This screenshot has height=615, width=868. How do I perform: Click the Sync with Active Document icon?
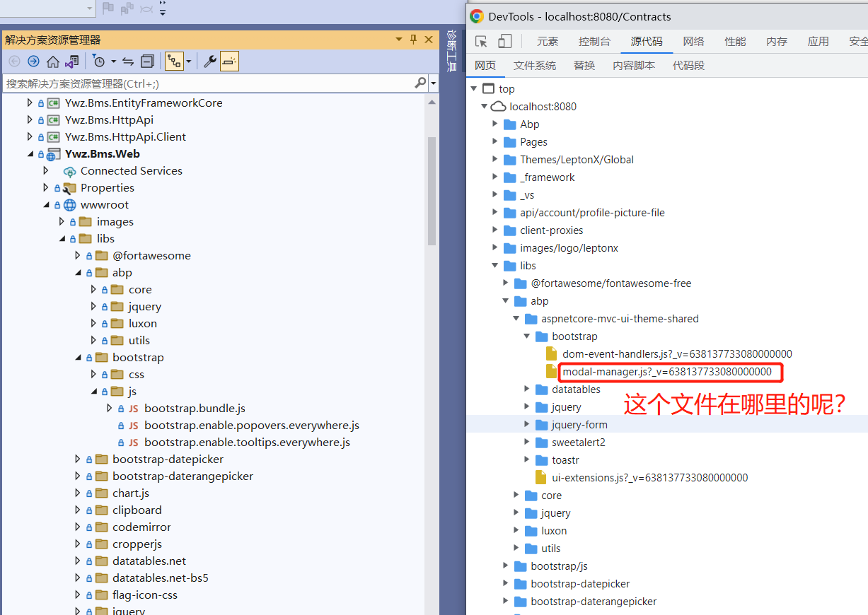128,61
